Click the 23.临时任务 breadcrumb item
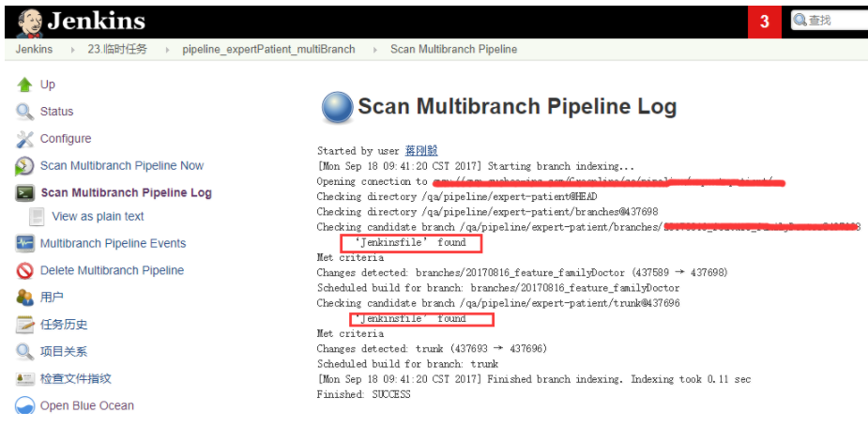The image size is (868, 427). [117, 50]
